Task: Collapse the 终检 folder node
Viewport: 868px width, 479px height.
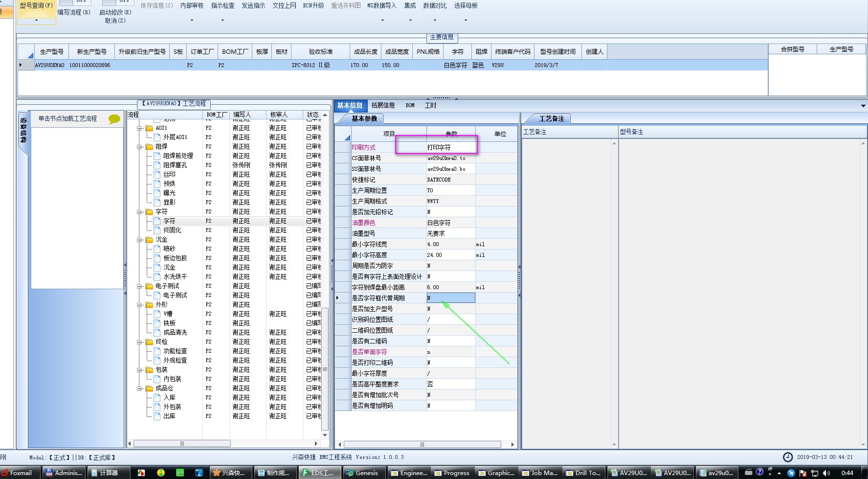Action: [x=140, y=342]
